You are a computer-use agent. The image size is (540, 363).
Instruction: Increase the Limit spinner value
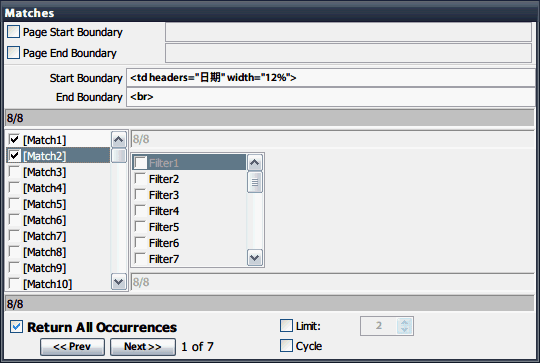coord(405,322)
